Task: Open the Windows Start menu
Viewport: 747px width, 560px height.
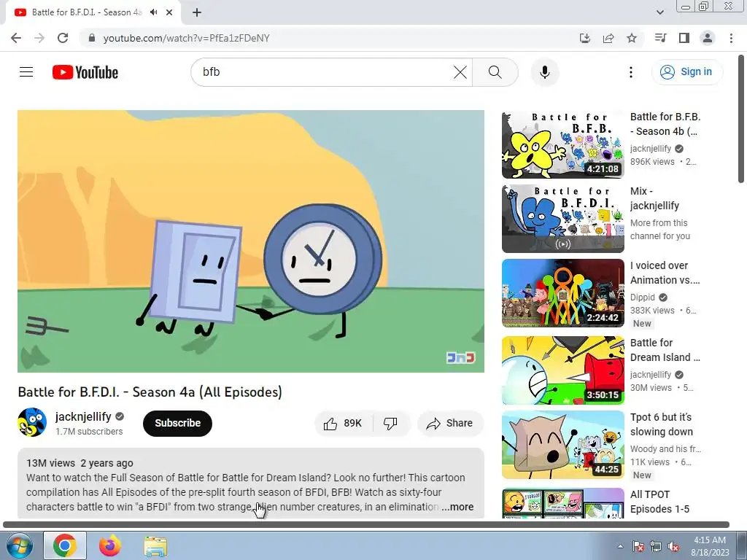Action: [x=19, y=545]
